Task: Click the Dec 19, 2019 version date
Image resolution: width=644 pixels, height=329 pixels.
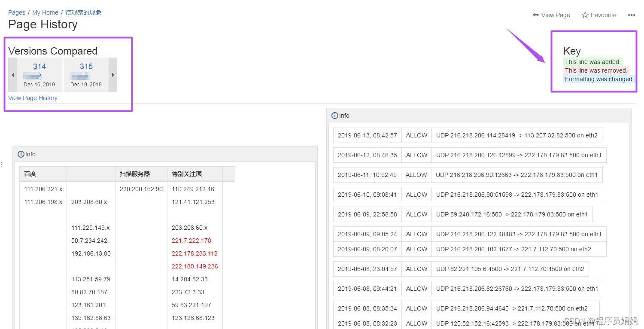Action: (86, 85)
